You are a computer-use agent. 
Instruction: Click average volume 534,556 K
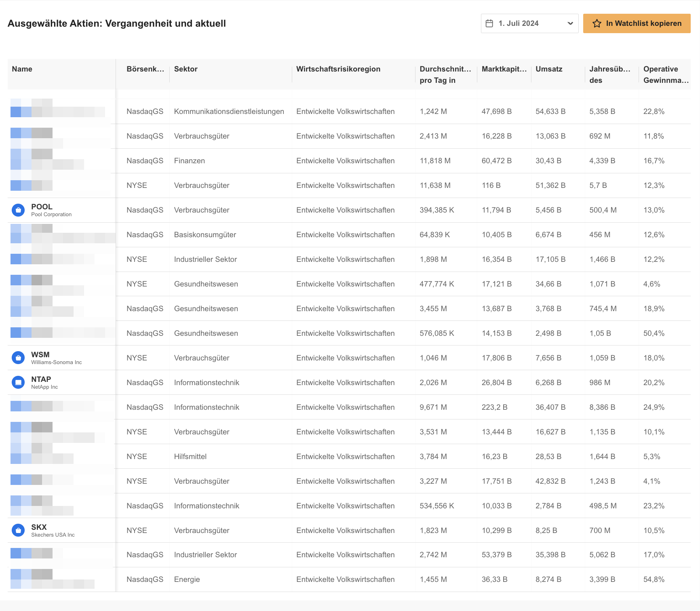[x=437, y=506]
